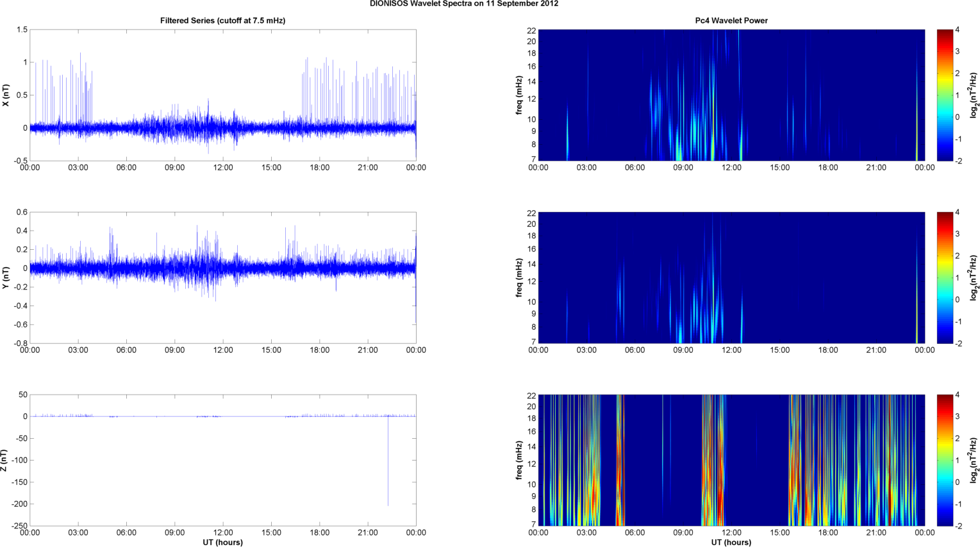Click the Z (nT) axis label
Screen dimensions: 980x547
(x=6, y=460)
